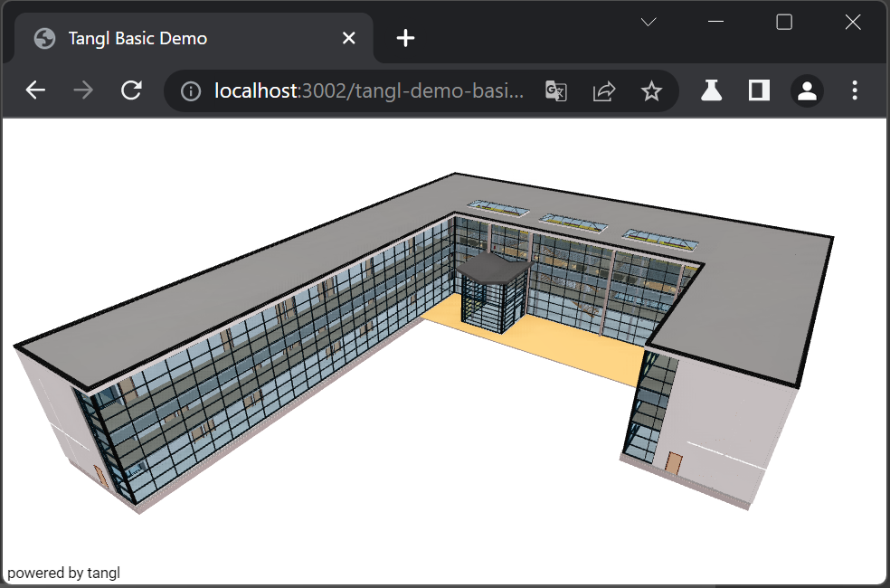Open Chrome's three-dot menu
The image size is (890, 588).
click(x=854, y=90)
